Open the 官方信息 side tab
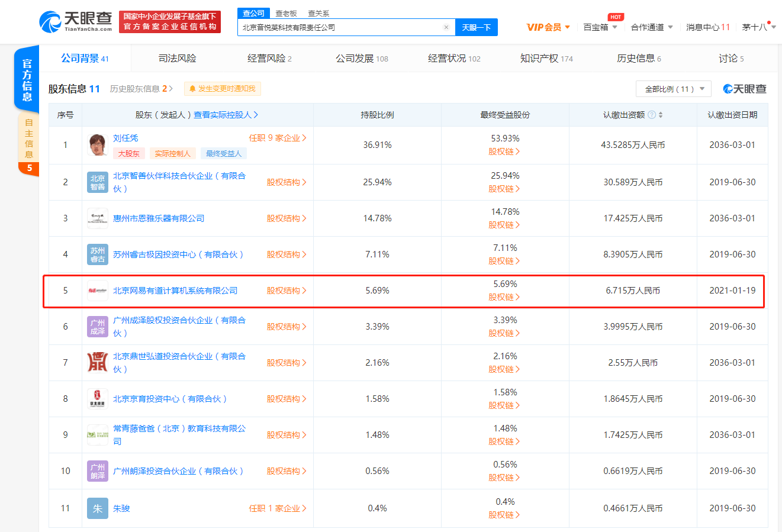Screen dimensions: 782x532 click(27, 79)
